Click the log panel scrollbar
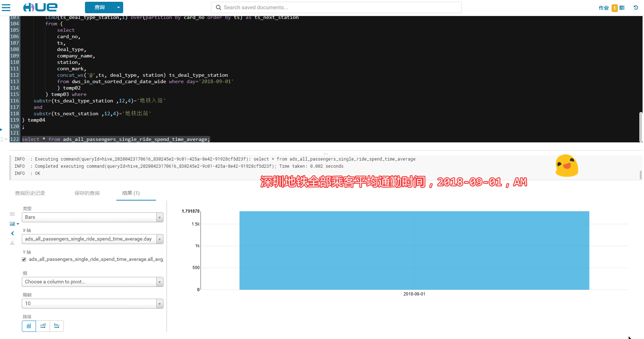This screenshot has height=339, width=644. [641, 175]
